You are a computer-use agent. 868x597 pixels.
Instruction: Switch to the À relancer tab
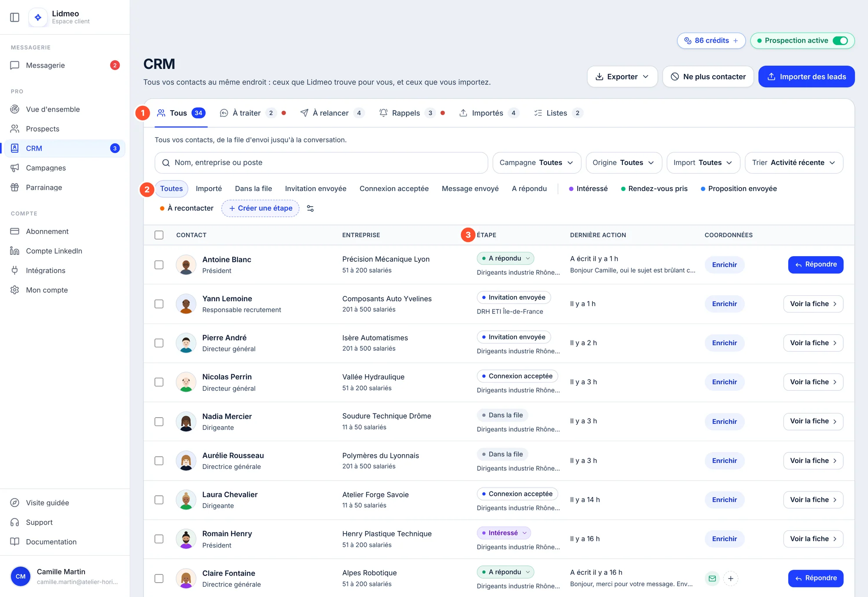tap(332, 113)
